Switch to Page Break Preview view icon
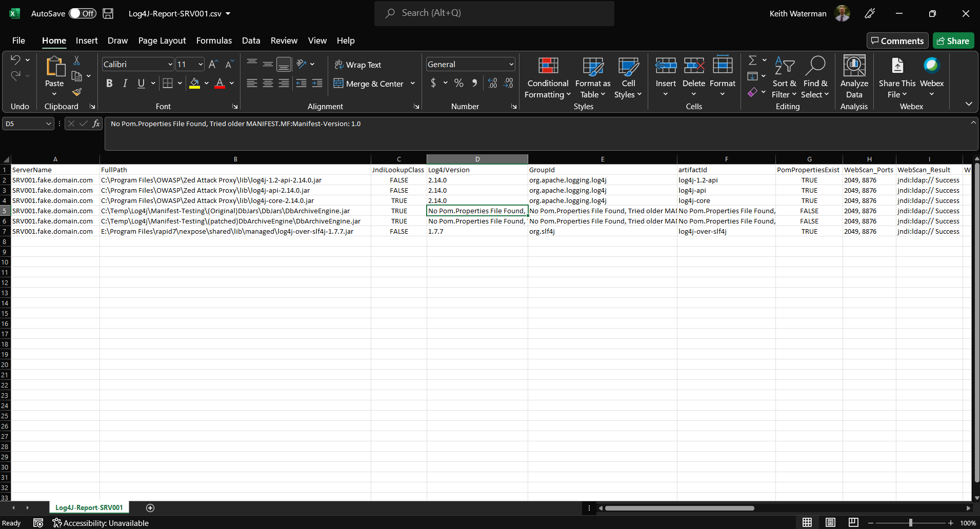This screenshot has height=529, width=980. click(x=853, y=522)
